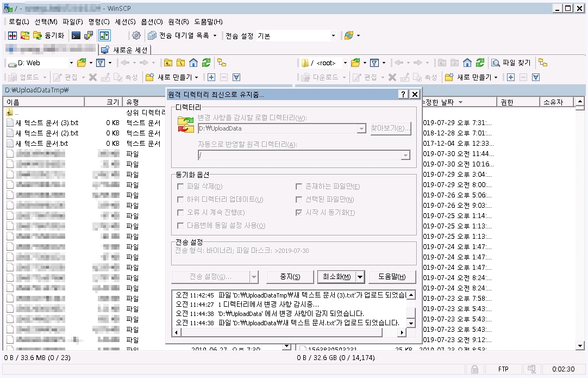Click the globe refresh session icon
The height and width of the screenshot is (378, 588).
click(349, 36)
